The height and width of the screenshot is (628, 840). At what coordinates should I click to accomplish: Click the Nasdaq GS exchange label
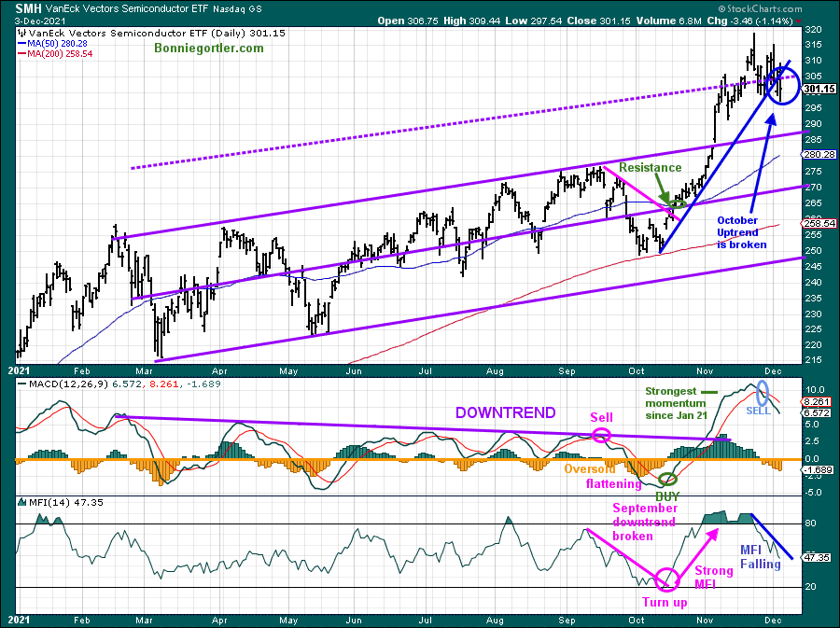[237, 9]
